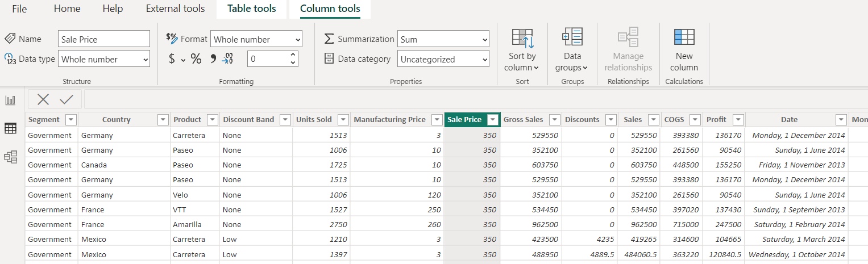868x264 pixels.
Task: Click Sales value 484060.5
Action: 639,254
